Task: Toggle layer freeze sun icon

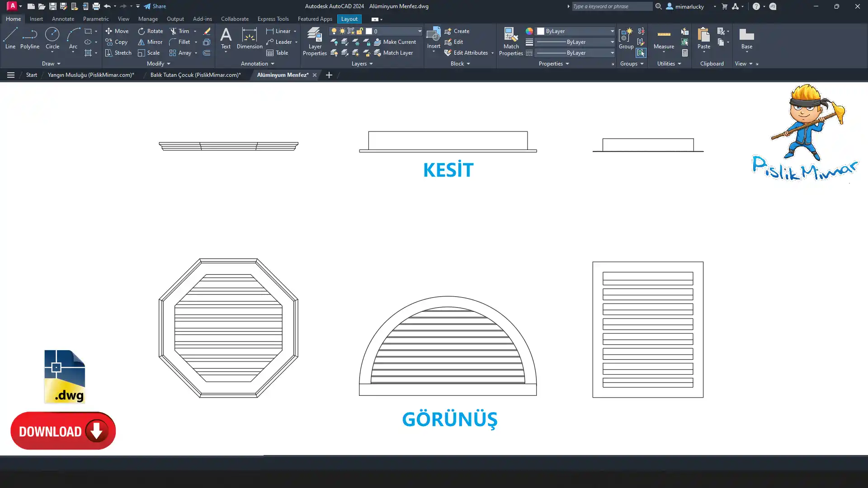Action: (342, 31)
